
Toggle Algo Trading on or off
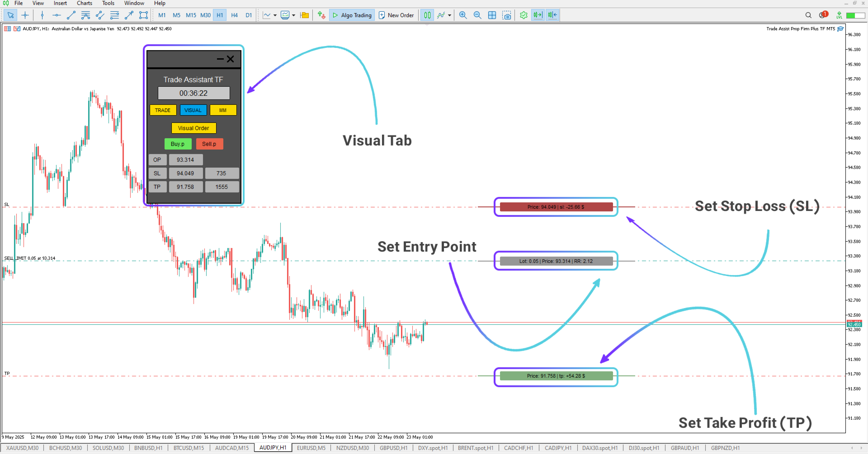coord(352,15)
